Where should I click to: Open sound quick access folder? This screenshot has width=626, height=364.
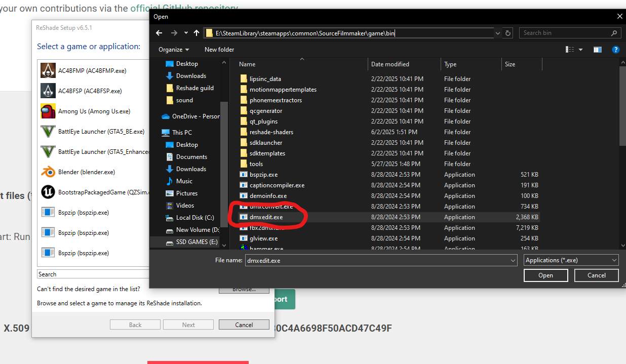tap(180, 100)
